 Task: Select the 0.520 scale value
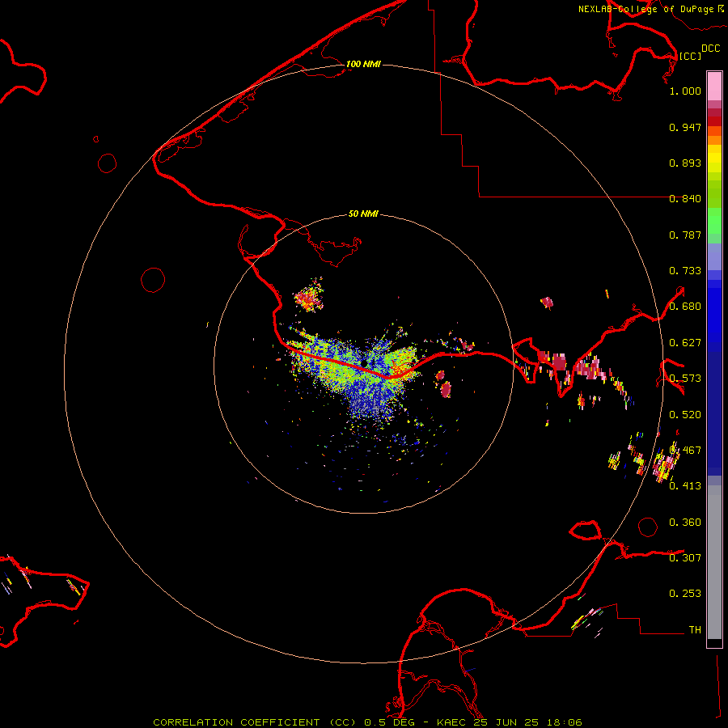pos(685,415)
